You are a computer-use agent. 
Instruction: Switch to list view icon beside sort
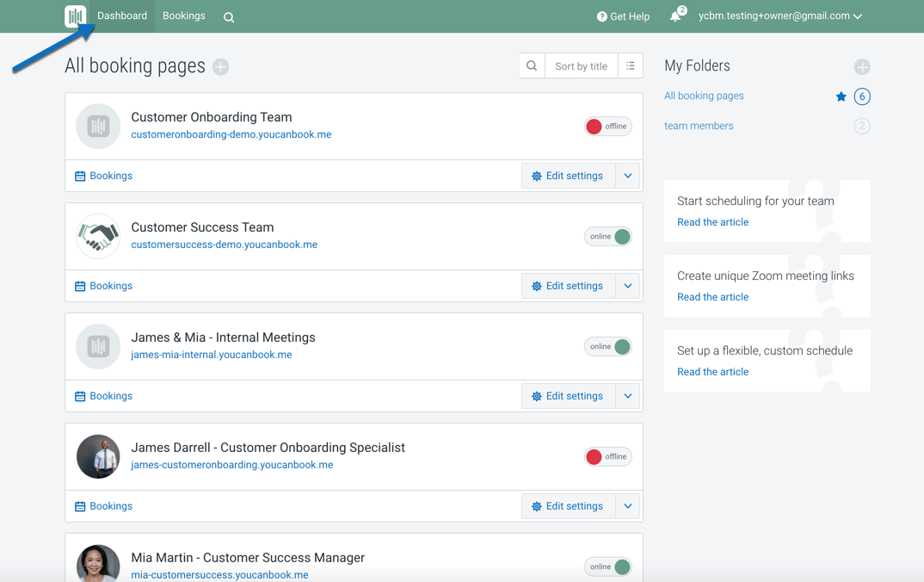click(631, 66)
